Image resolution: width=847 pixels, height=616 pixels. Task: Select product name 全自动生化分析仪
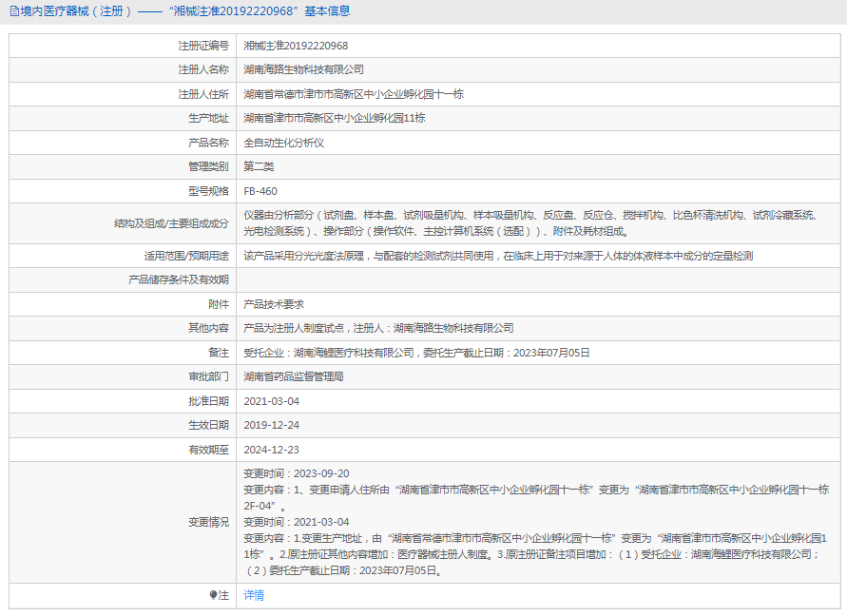pyautogui.click(x=284, y=143)
